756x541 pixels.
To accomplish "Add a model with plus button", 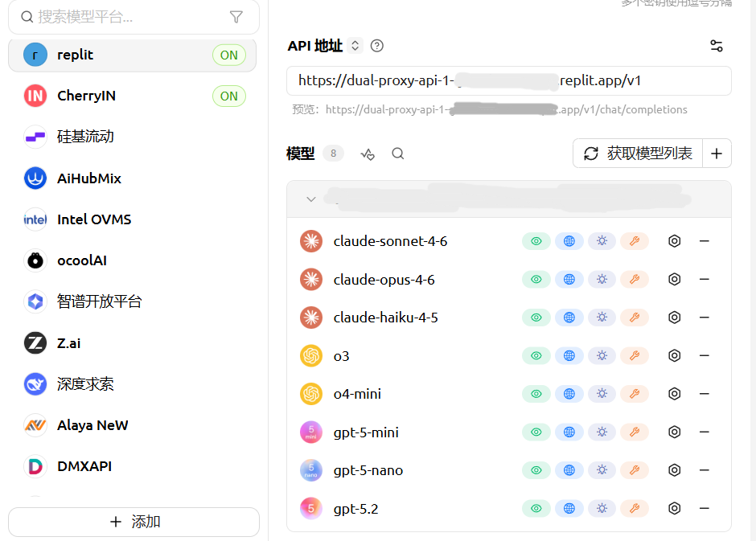I will click(x=717, y=154).
